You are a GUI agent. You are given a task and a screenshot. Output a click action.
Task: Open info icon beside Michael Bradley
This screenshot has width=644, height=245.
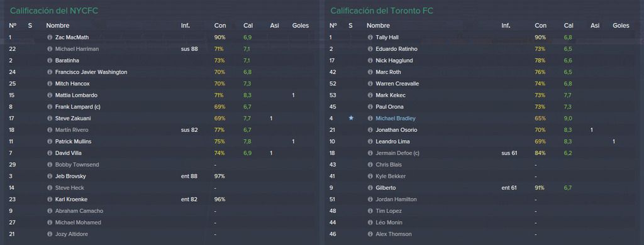click(370, 118)
